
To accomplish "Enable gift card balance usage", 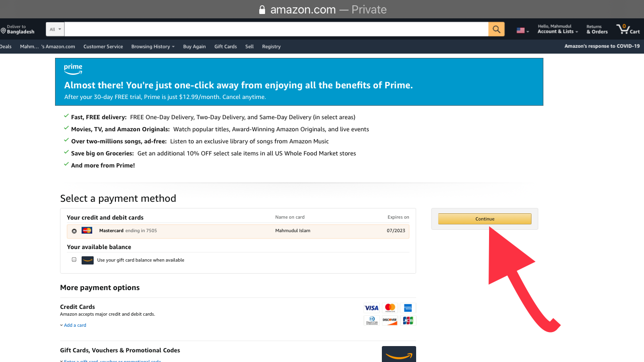I will click(74, 259).
